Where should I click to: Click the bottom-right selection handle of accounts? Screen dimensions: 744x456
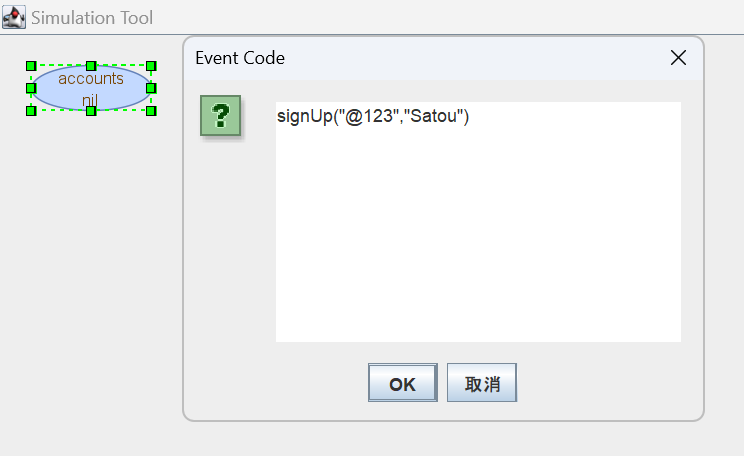tap(151, 110)
